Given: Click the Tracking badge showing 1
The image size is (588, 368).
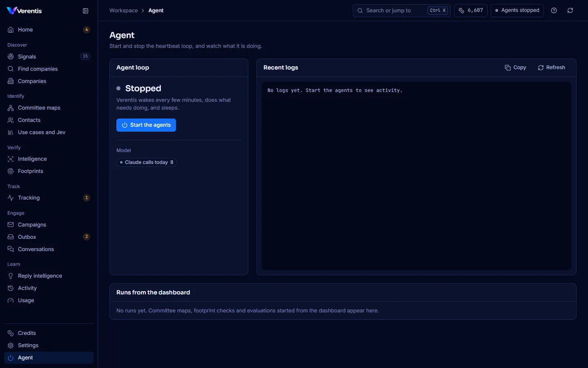Looking at the screenshot, I should click(86, 198).
